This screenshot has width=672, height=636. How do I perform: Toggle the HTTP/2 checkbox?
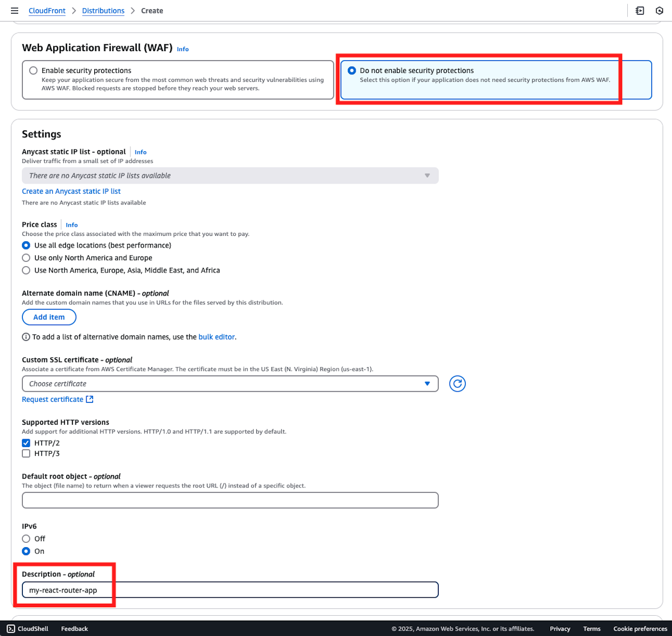[x=26, y=443]
